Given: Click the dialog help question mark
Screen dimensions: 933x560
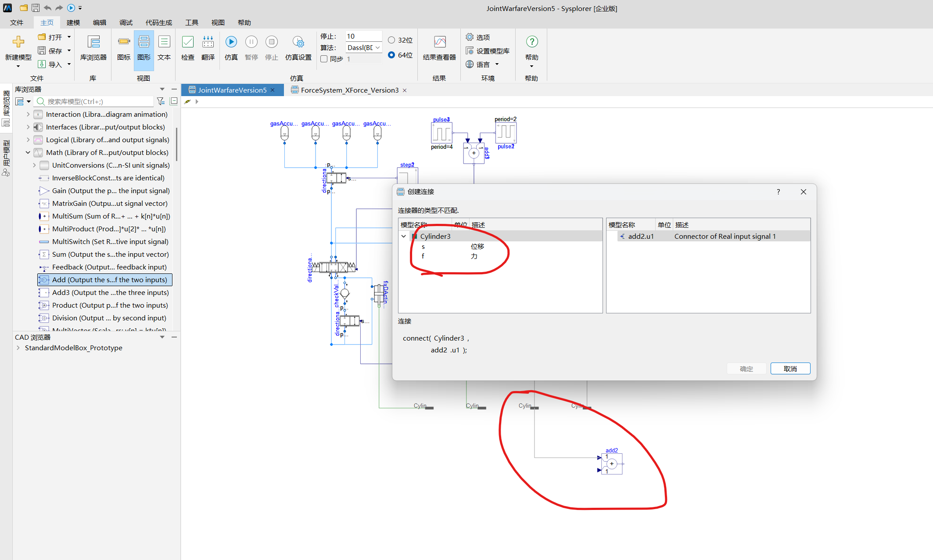Looking at the screenshot, I should pyautogui.click(x=779, y=192).
